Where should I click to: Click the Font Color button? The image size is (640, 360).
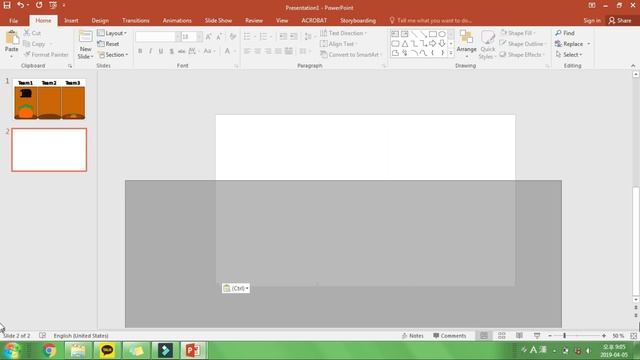(x=227, y=51)
